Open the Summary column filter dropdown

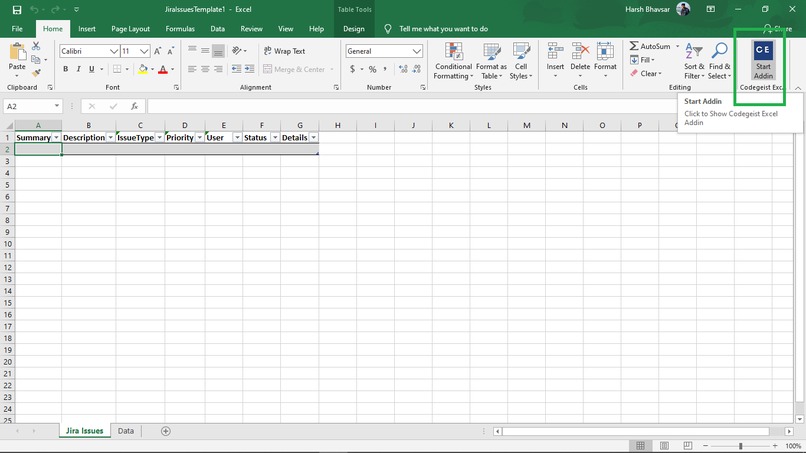coord(56,138)
